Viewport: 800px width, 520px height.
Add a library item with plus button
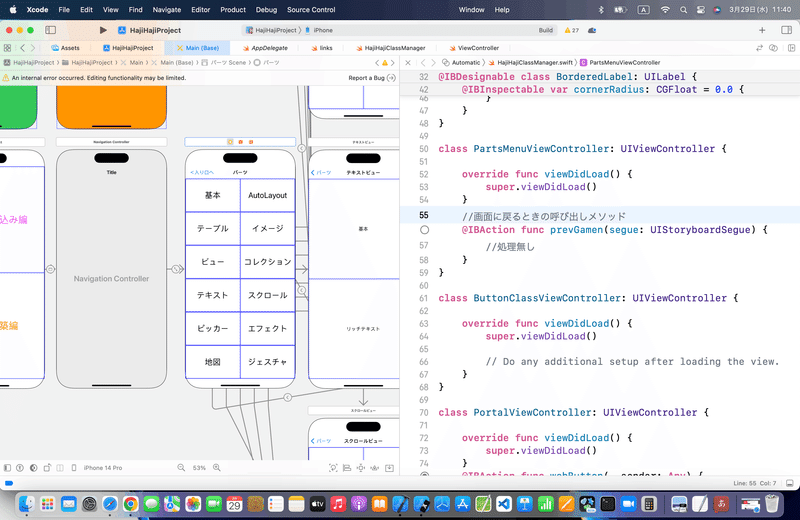[x=762, y=30]
